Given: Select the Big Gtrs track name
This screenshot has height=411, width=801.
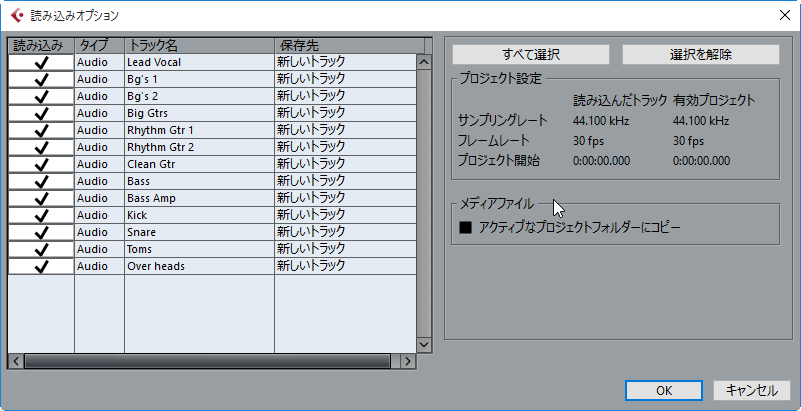Looking at the screenshot, I should [x=147, y=113].
